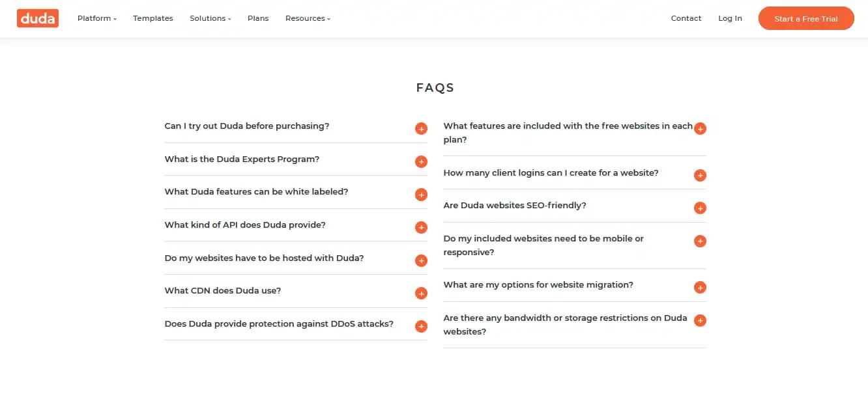Viewport: 868px width, 412px height.
Task: Click plus icon for 'What Duda features can be white labeled?'
Action: tap(421, 195)
